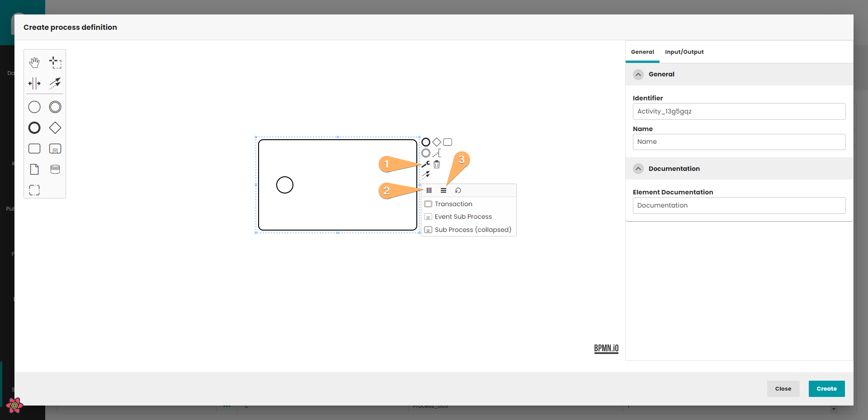Image resolution: width=868 pixels, height=420 pixels.
Task: Toggle parallel multi-instance marker
Action: click(429, 190)
